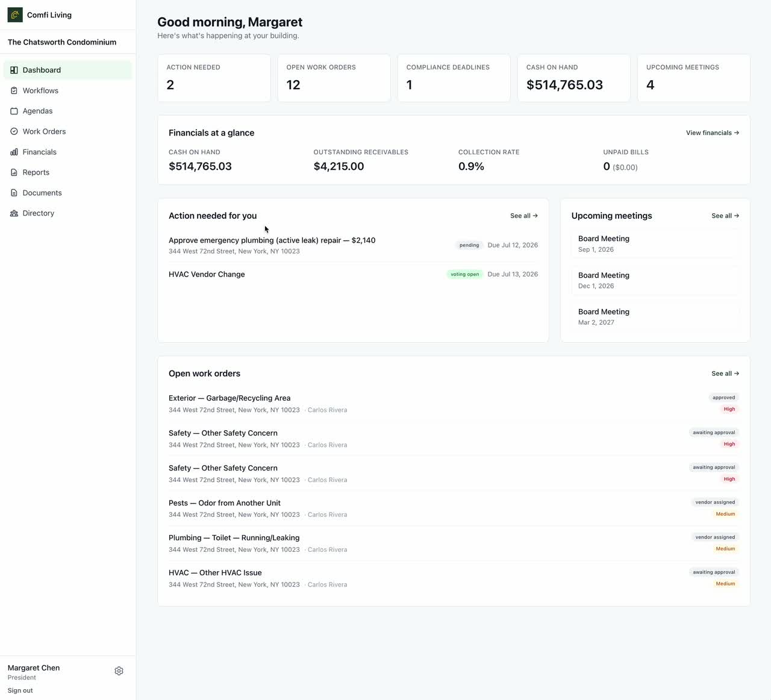Open the Directory sidebar item
The height and width of the screenshot is (700, 771).
pos(67,213)
